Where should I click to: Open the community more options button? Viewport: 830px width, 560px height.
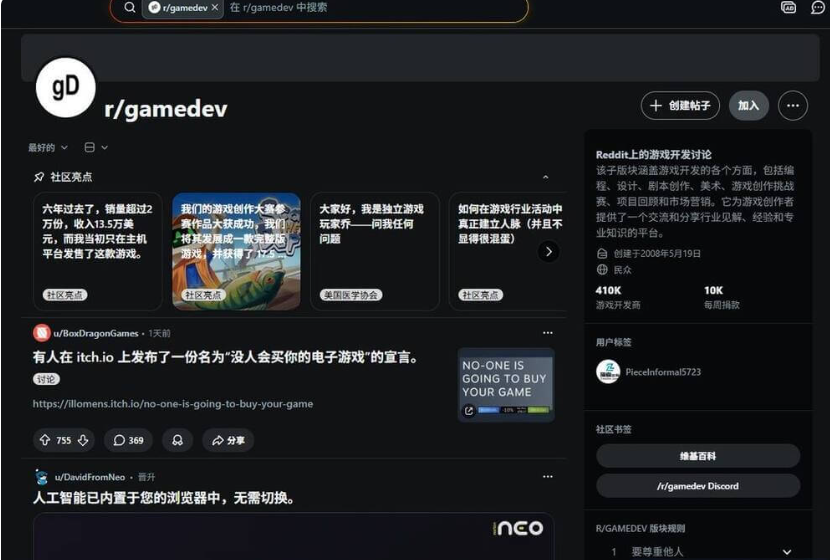point(792,105)
